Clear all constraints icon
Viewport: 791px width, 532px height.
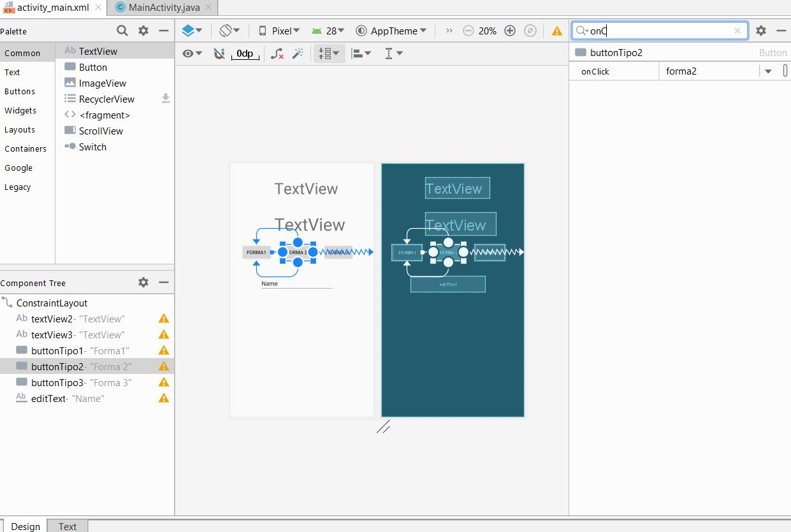(x=277, y=54)
